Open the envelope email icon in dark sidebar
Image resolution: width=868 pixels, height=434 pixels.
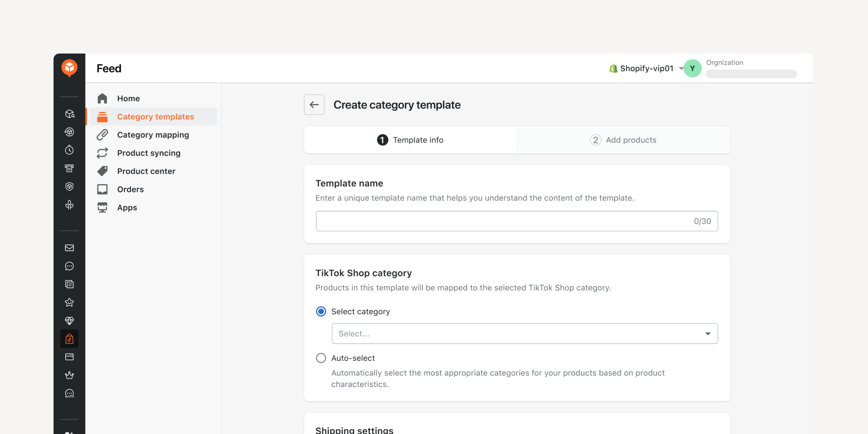pyautogui.click(x=69, y=248)
